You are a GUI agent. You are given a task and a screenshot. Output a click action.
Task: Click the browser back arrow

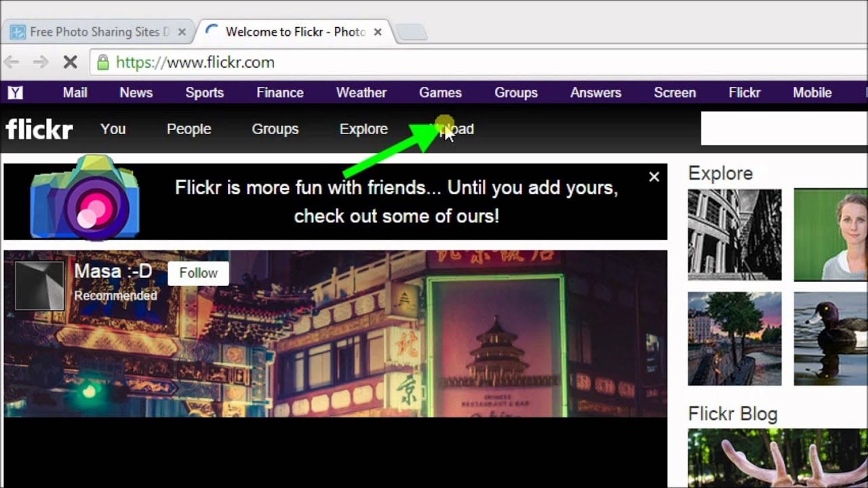[12, 62]
